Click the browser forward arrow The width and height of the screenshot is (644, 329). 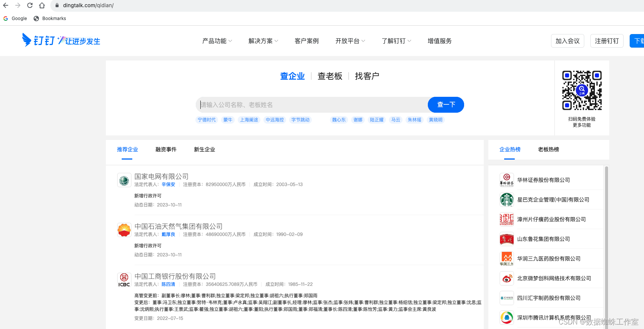(x=18, y=5)
